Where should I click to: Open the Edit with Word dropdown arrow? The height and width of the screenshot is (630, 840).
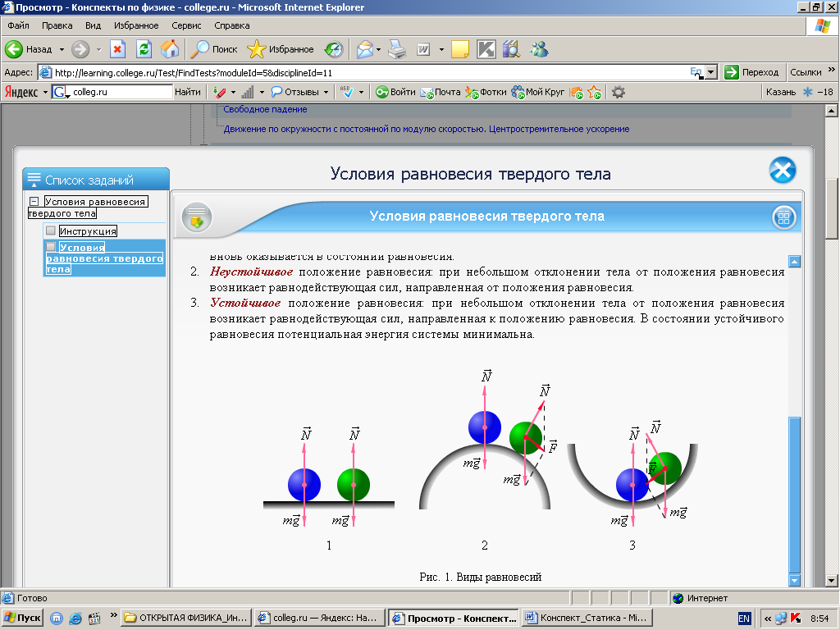[441, 49]
